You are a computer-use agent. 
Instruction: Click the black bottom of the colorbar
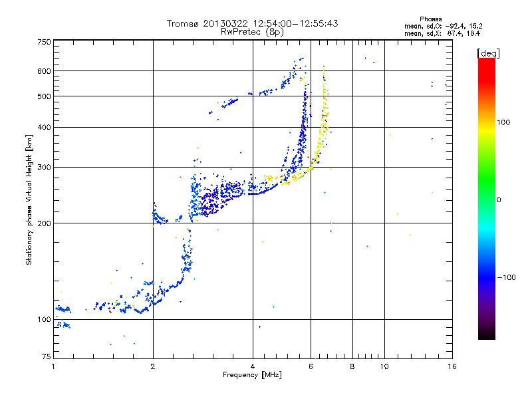[x=487, y=334]
